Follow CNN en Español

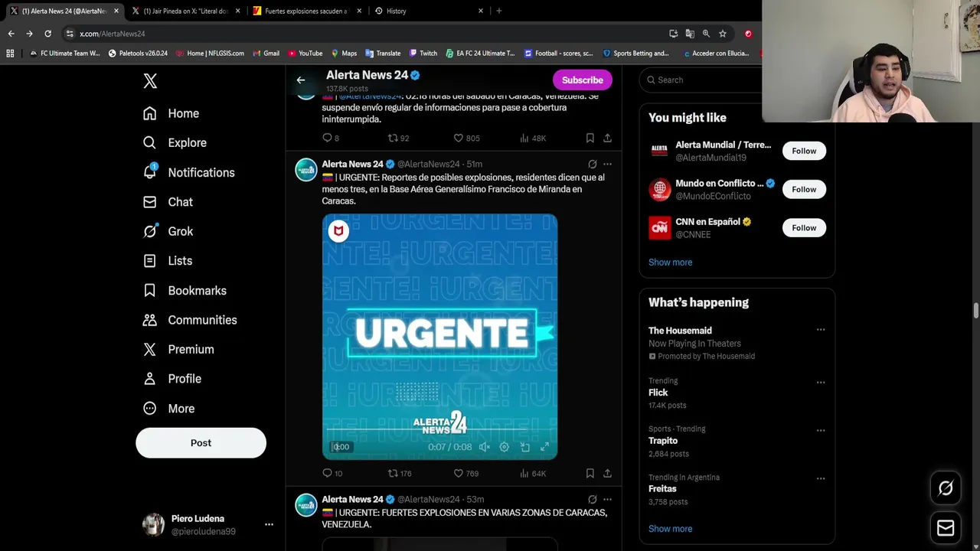click(x=804, y=227)
